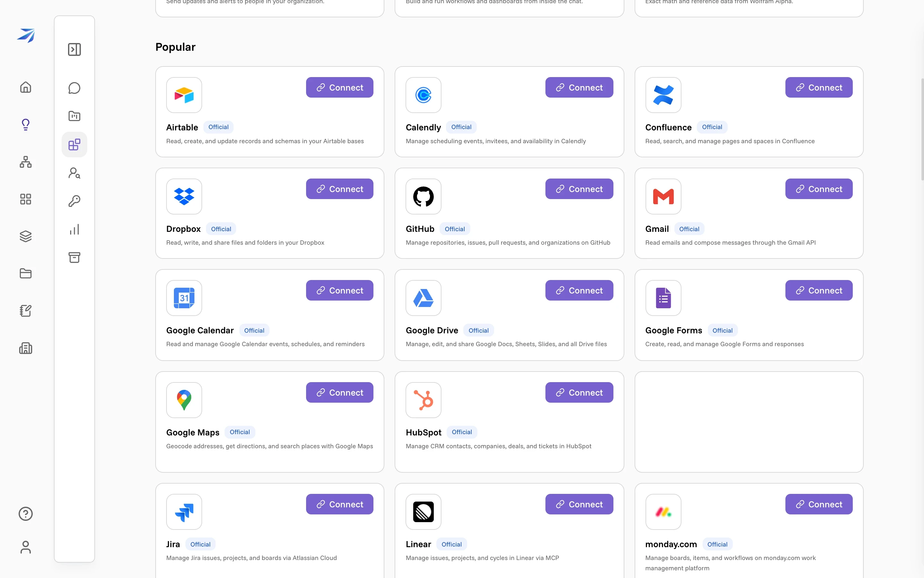
Task: Click the Dropbox description text
Action: tap(245, 242)
